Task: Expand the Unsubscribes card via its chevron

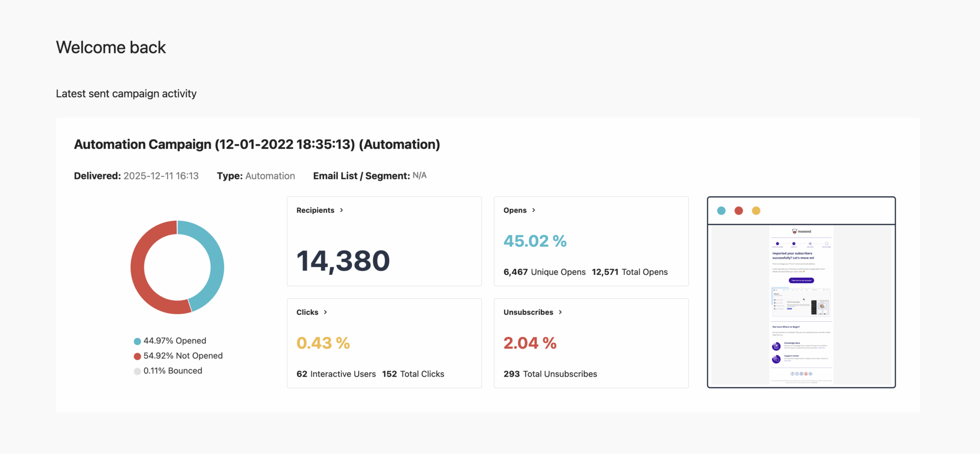Action: coord(560,312)
